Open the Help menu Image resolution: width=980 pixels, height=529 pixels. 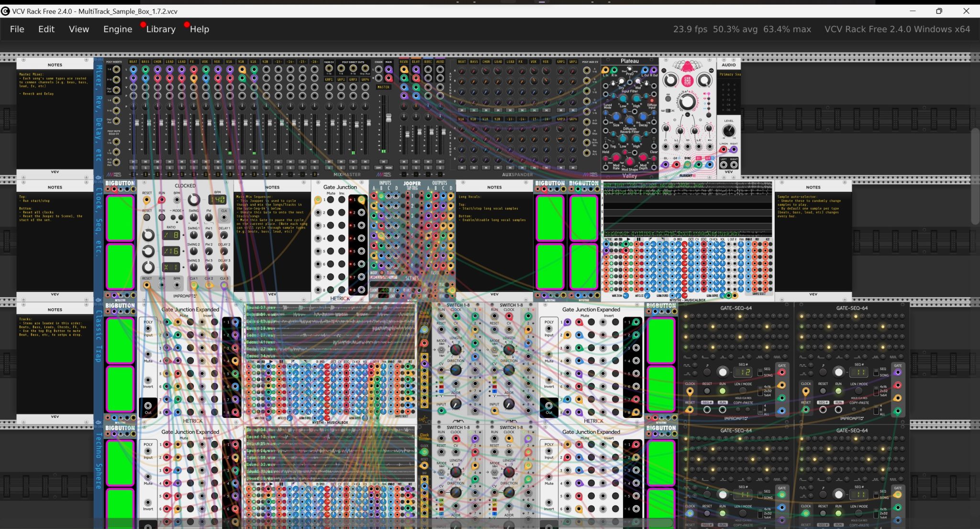click(x=200, y=29)
